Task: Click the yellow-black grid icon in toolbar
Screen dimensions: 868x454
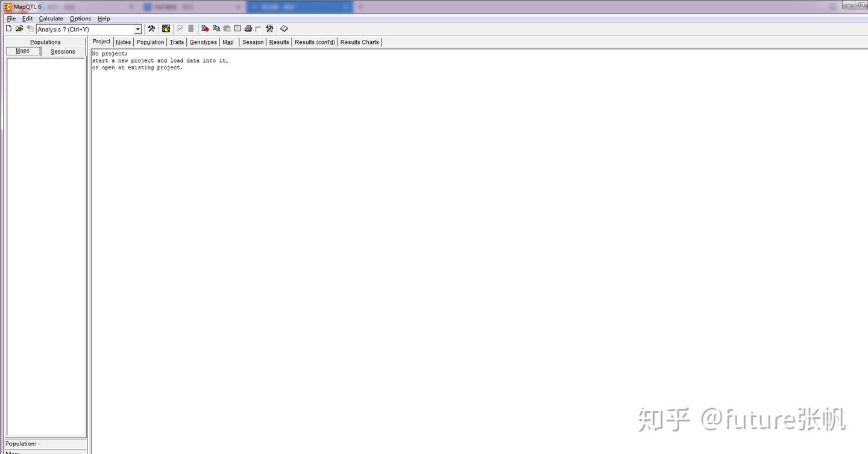Action: pos(166,28)
